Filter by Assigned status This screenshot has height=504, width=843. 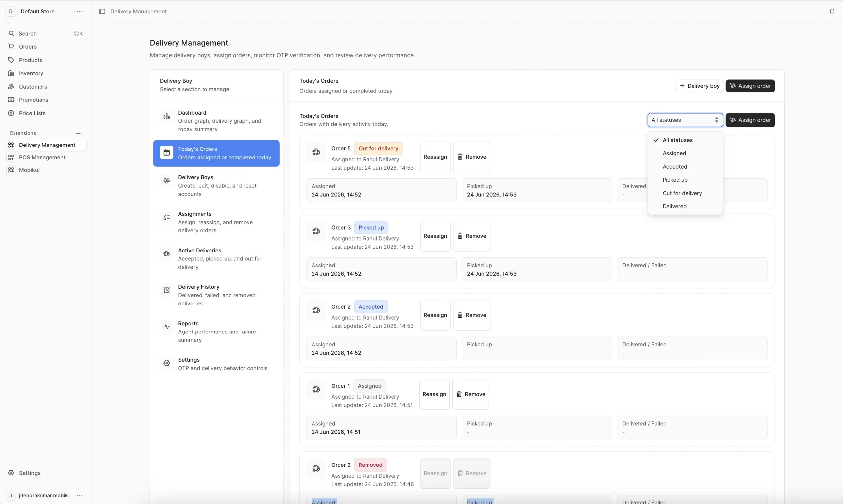(685, 153)
